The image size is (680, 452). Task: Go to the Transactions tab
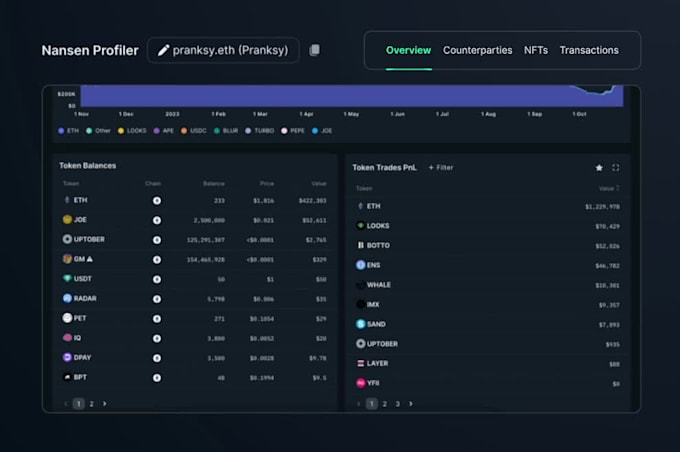[589, 50]
